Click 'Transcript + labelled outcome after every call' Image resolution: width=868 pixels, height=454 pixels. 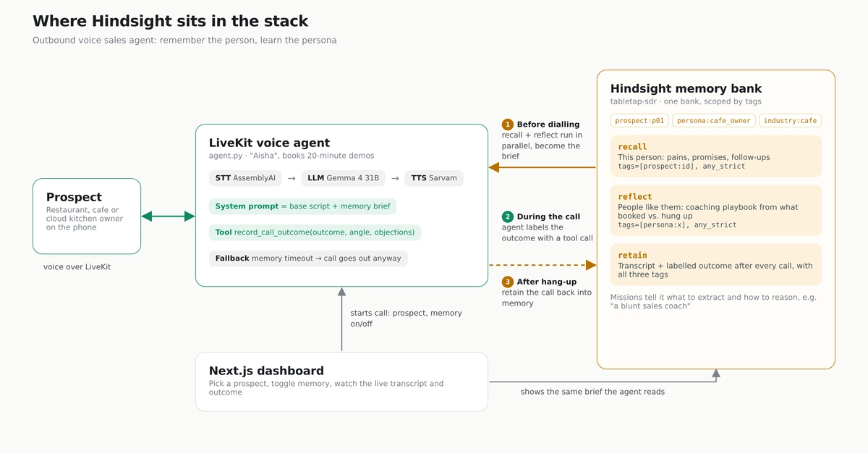click(x=715, y=270)
